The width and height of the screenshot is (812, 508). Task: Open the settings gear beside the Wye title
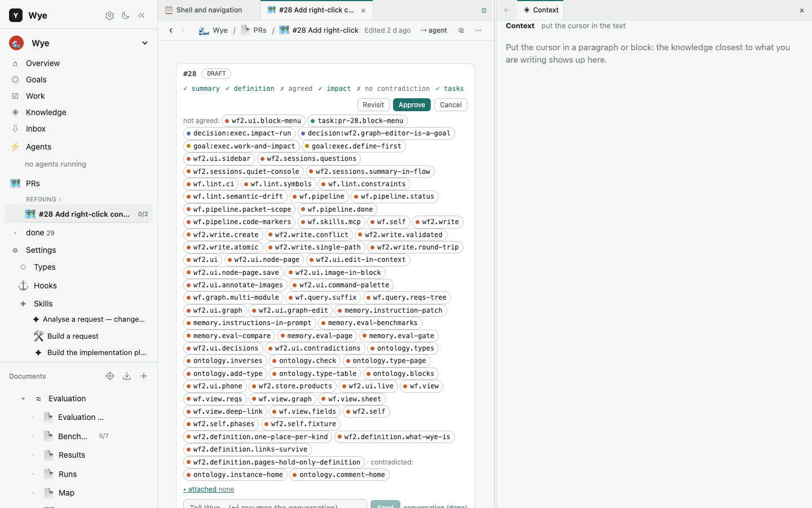109,16
